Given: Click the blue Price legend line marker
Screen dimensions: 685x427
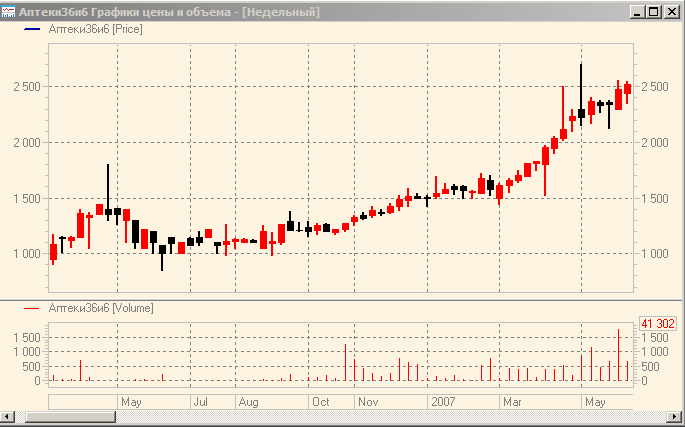Looking at the screenshot, I should click(32, 29).
